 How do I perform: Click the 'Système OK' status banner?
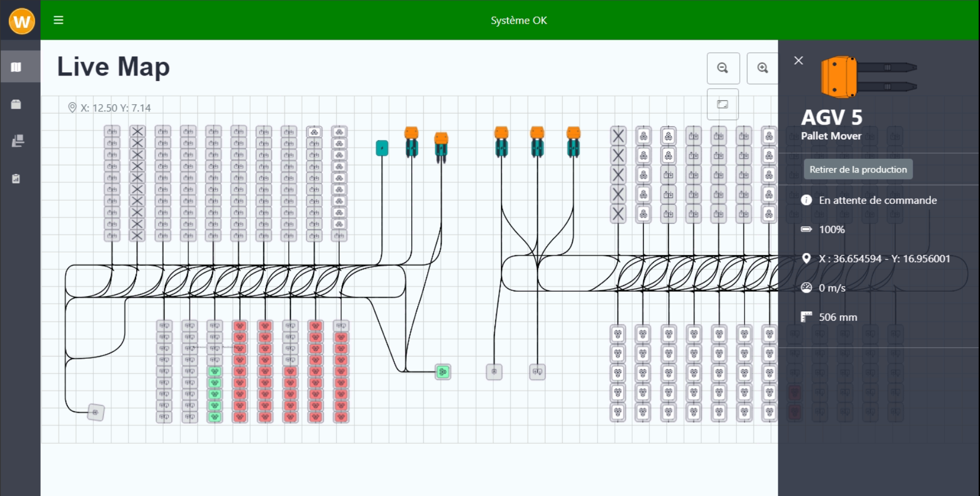pos(519,20)
